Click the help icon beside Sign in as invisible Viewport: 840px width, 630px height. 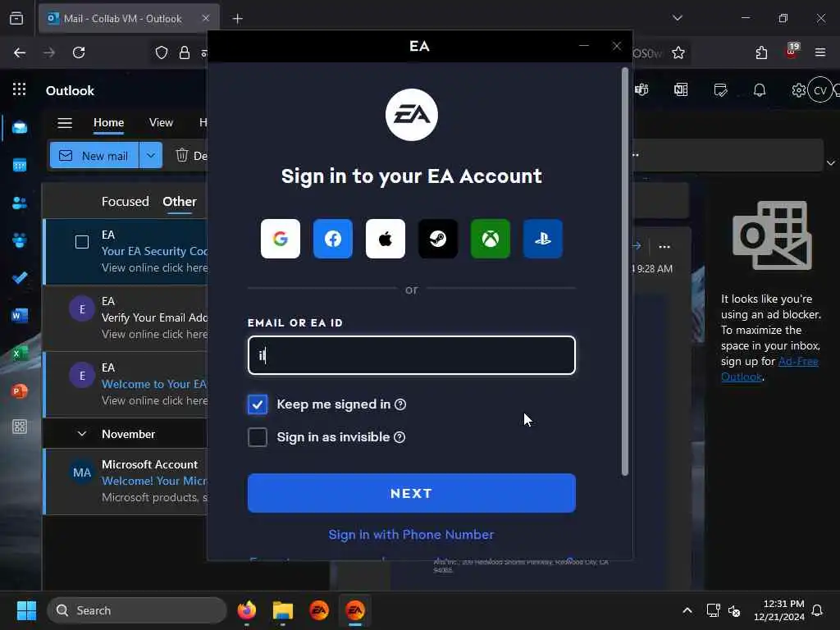399,437
